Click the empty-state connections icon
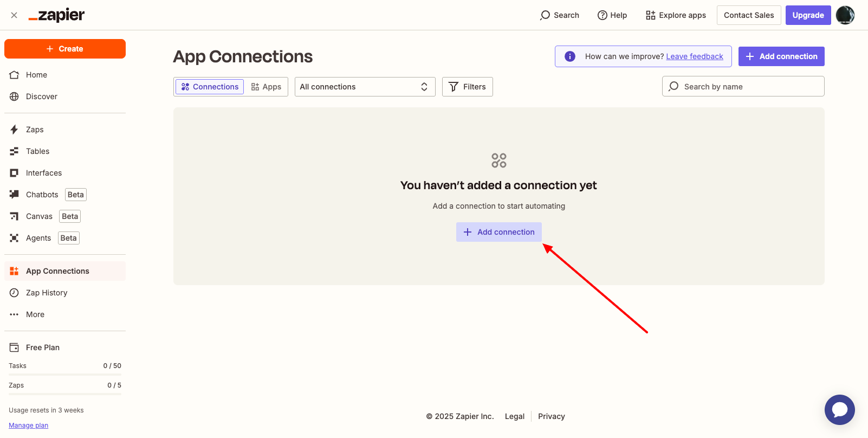Screen dimensions: 868x438 499,160
